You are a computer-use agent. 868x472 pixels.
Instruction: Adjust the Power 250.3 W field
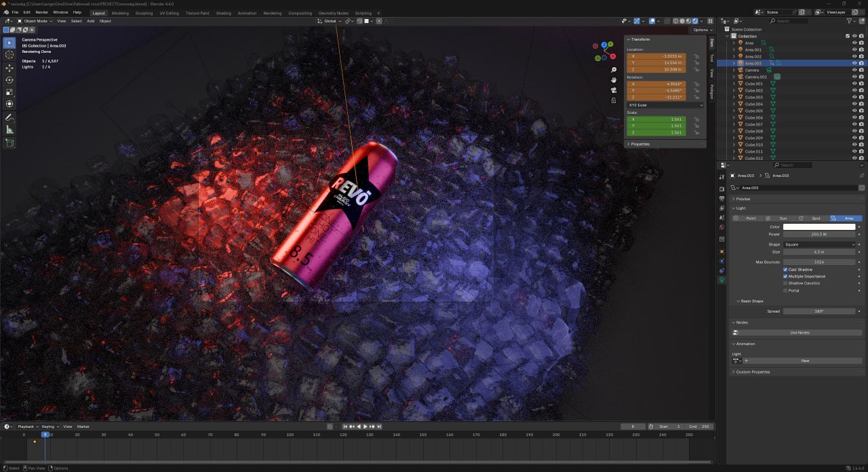819,234
